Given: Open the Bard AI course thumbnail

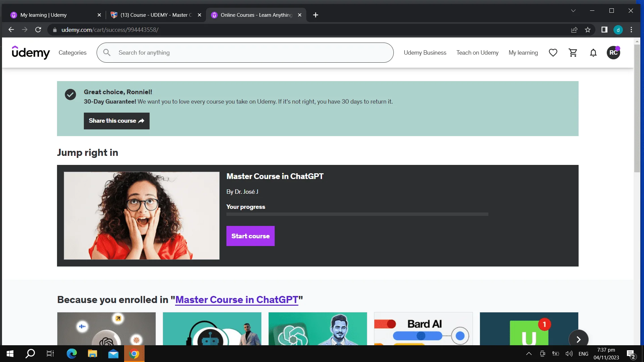Looking at the screenshot, I should coord(423,329).
